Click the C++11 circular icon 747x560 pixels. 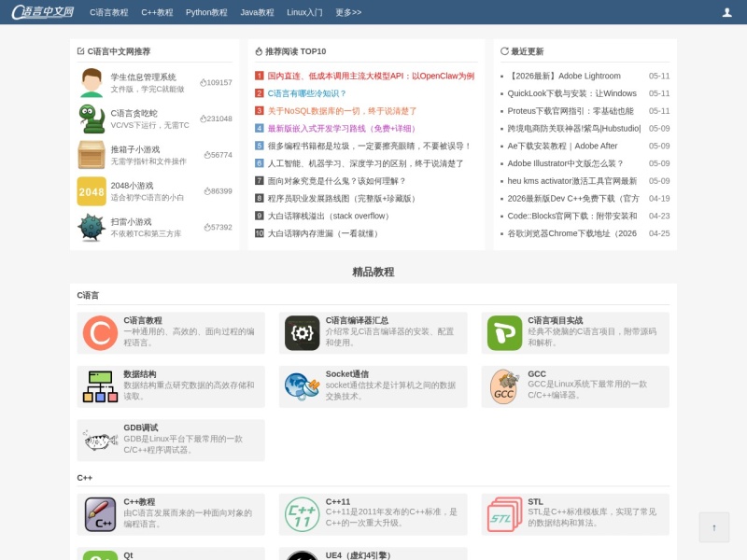[x=302, y=514]
